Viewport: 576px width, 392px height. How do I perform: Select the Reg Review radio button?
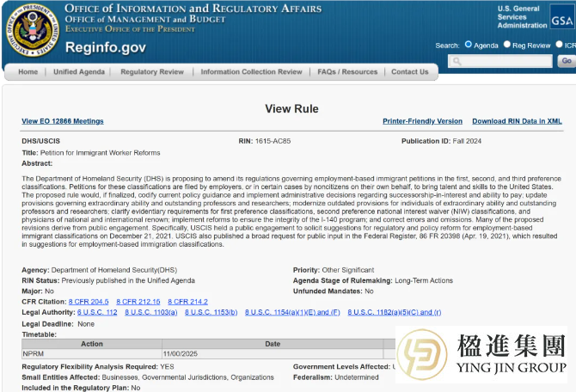point(507,45)
